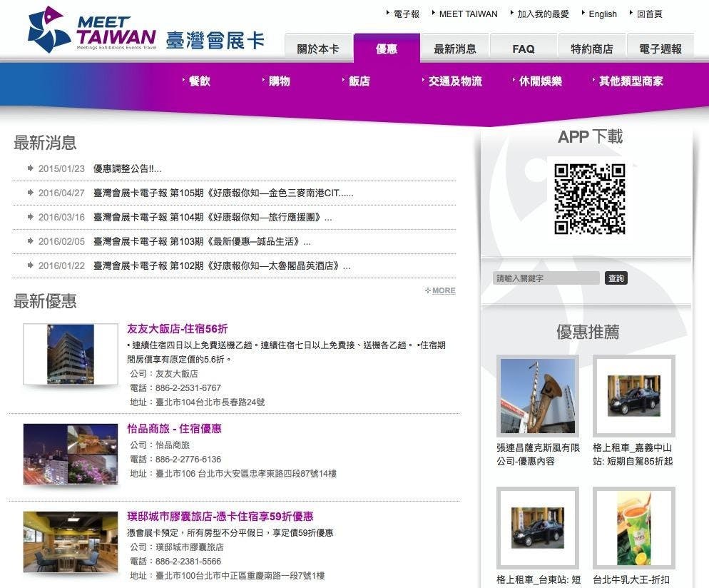Click address 臺北市104台北市長春路24號
Screen dimensions: 709x588
point(210,402)
